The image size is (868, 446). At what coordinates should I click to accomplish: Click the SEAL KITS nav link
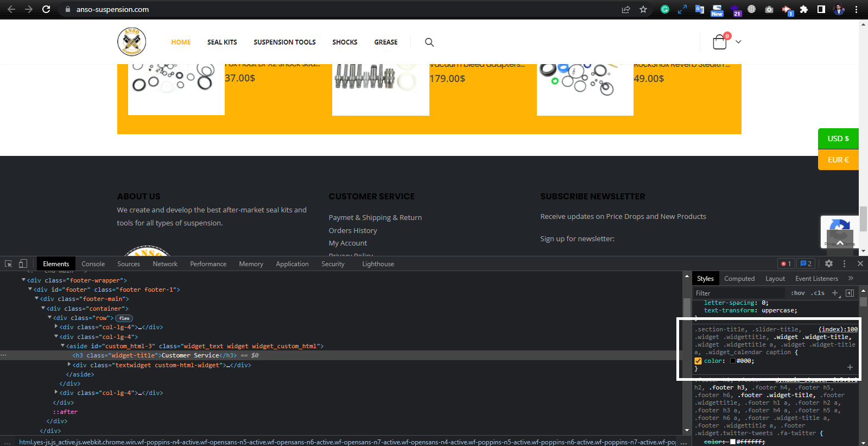click(x=222, y=42)
